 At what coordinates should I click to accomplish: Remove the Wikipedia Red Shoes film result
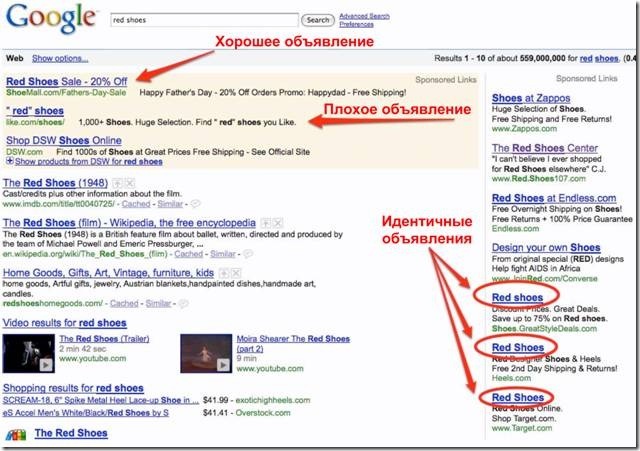(x=278, y=223)
